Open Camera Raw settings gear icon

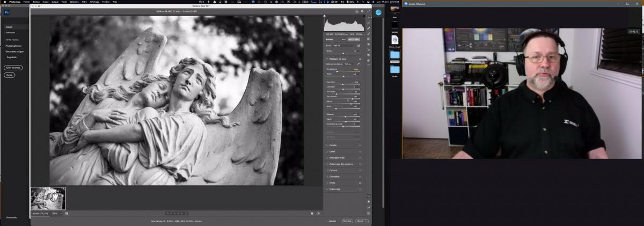click(362, 11)
